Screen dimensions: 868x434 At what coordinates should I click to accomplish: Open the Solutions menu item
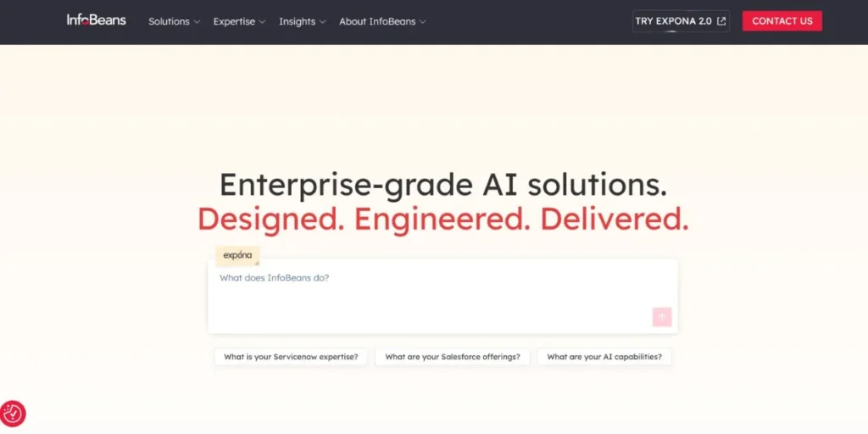(169, 21)
